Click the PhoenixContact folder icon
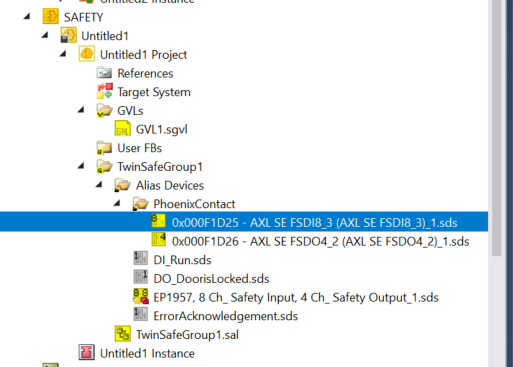 (x=140, y=204)
